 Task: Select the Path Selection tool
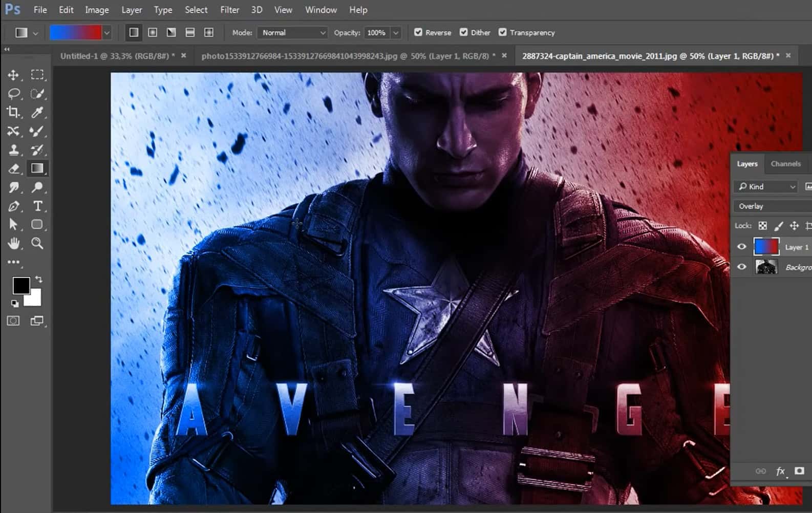click(13, 225)
